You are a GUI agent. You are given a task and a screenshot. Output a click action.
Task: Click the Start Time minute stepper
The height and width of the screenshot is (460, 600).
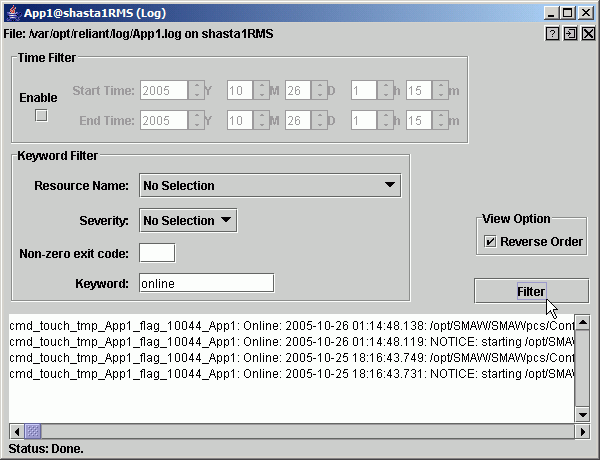click(x=440, y=90)
